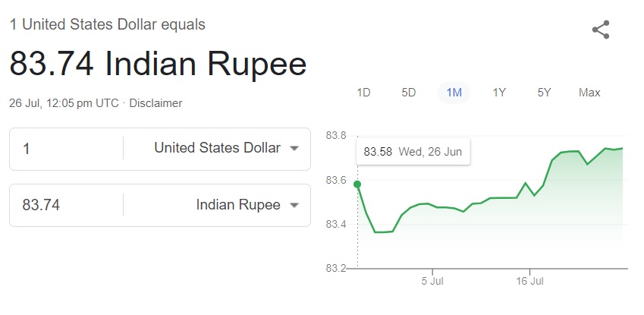Select the 1M chart range tab
This screenshot has width=644, height=315.
coord(454,93)
